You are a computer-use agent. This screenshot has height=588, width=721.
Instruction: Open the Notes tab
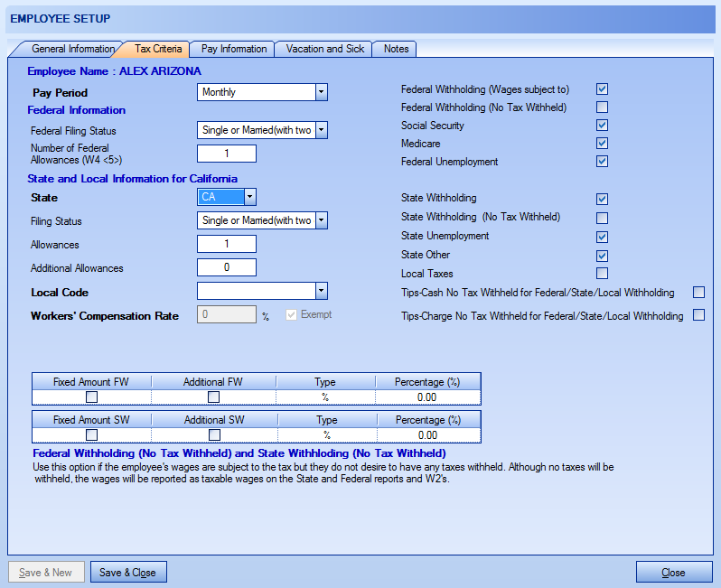click(396, 49)
